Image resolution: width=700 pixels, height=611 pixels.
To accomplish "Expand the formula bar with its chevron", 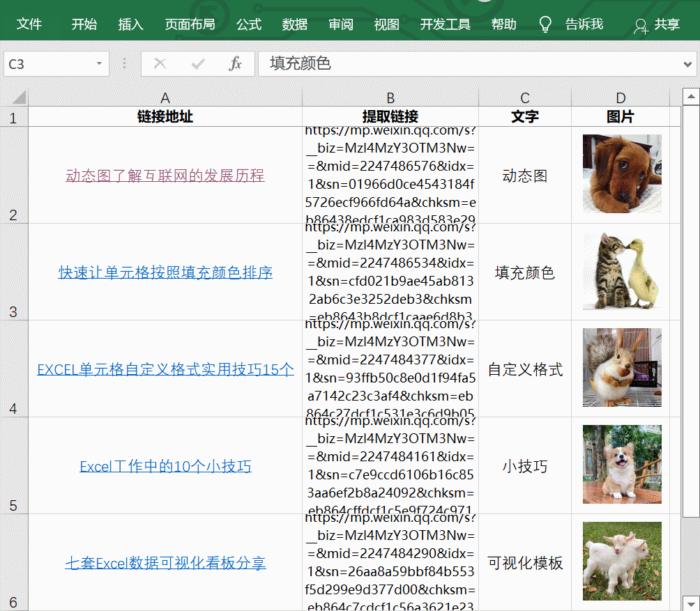I will [689, 63].
